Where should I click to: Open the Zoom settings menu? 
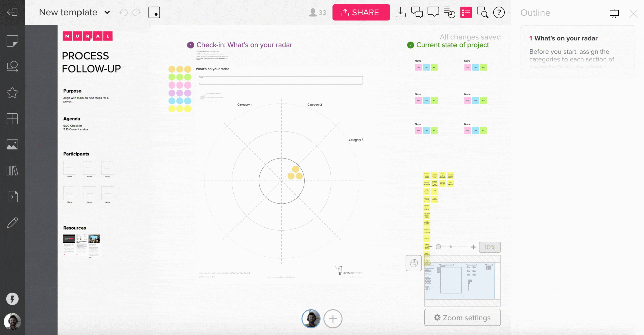point(463,317)
